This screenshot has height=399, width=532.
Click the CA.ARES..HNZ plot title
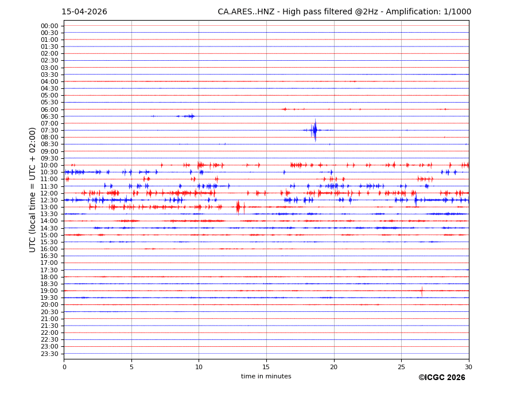coord(344,12)
